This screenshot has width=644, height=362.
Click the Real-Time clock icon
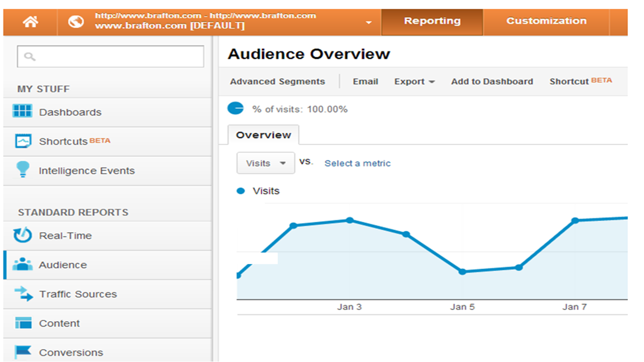(x=23, y=235)
